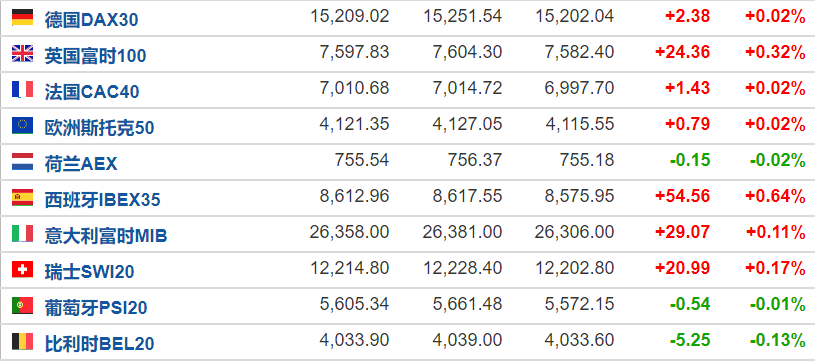This screenshot has height=361, width=815.
Task: Click the German flag icon
Action: click(22, 18)
